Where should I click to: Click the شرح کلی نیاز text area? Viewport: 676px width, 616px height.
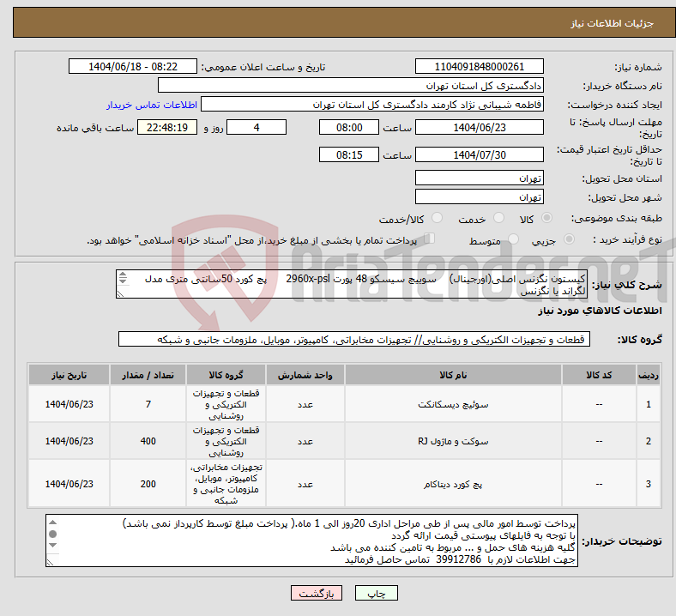click(x=352, y=284)
